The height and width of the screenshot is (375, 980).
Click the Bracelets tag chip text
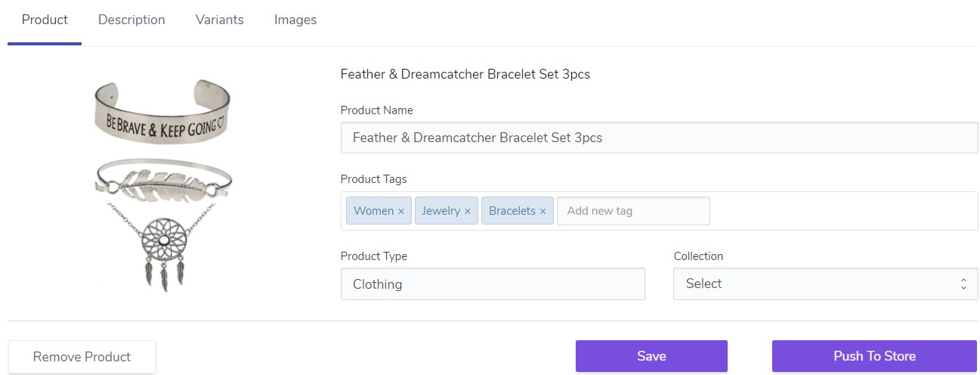[x=512, y=211]
